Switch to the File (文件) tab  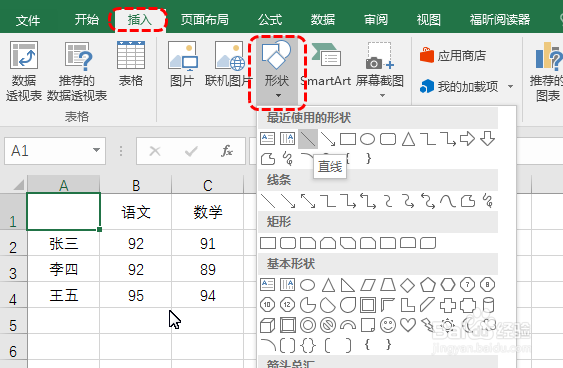pyautogui.click(x=28, y=20)
